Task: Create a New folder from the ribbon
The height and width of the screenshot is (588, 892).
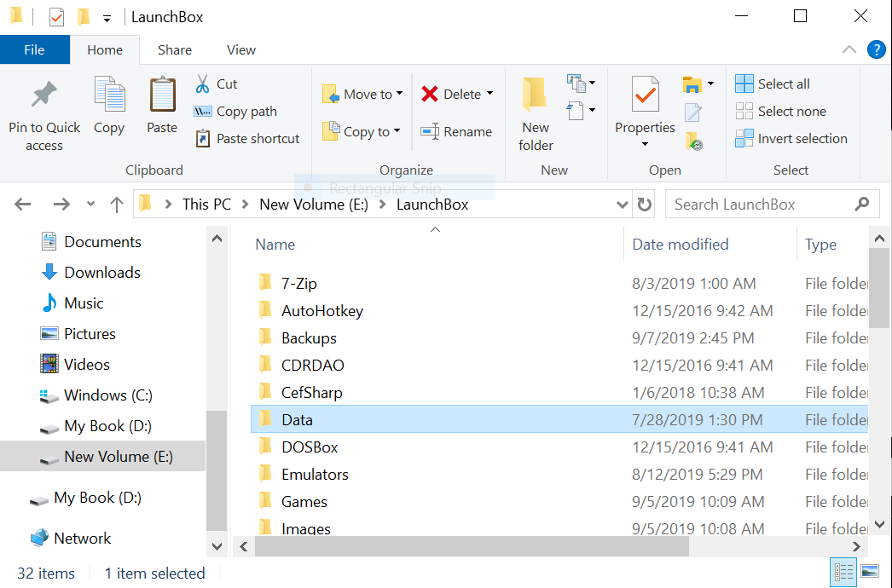Action: tap(536, 115)
